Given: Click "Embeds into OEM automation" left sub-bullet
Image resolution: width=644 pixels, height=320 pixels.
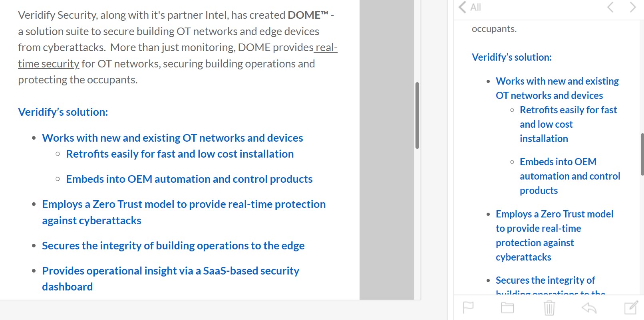Looking at the screenshot, I should pos(189,179).
